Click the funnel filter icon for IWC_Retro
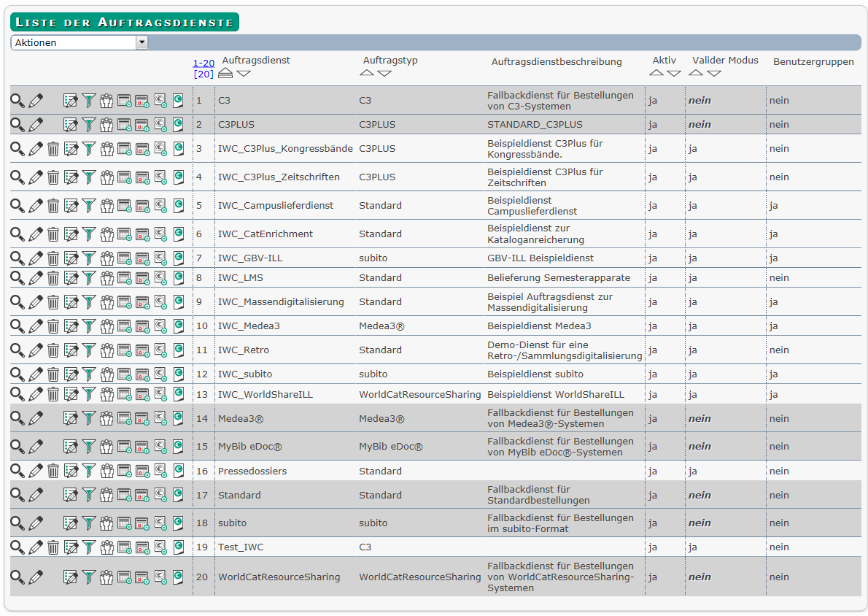The height and width of the screenshot is (616, 868). (x=88, y=350)
